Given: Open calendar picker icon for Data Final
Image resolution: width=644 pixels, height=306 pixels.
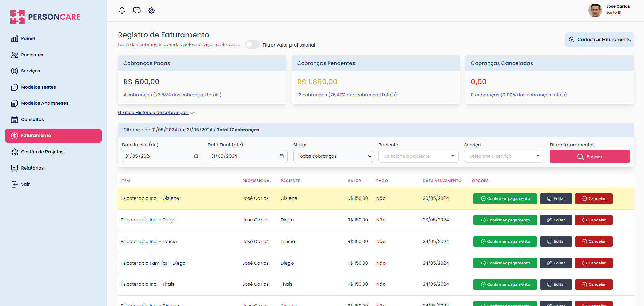Looking at the screenshot, I should (x=282, y=156).
